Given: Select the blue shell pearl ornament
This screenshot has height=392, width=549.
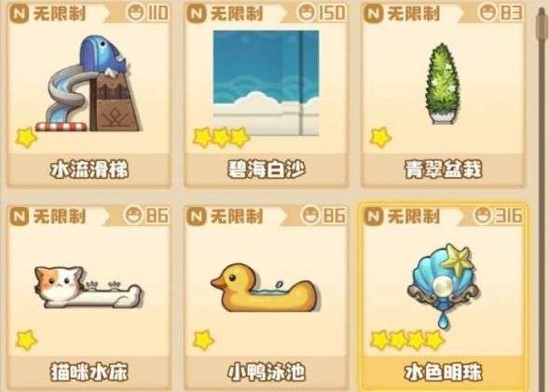Looking at the screenshot, I should (x=444, y=286).
